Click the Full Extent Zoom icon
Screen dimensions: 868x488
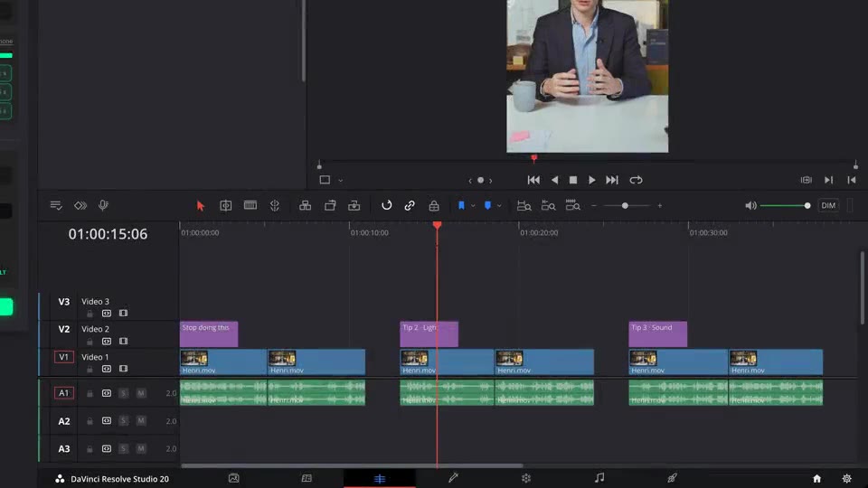(524, 206)
